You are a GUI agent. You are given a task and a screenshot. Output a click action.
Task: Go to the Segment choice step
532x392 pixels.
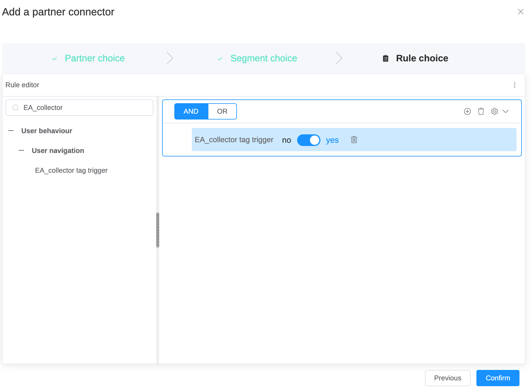(264, 58)
